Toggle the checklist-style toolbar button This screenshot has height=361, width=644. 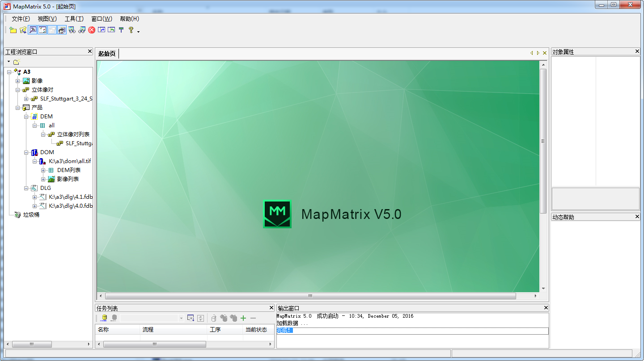[x=42, y=30]
